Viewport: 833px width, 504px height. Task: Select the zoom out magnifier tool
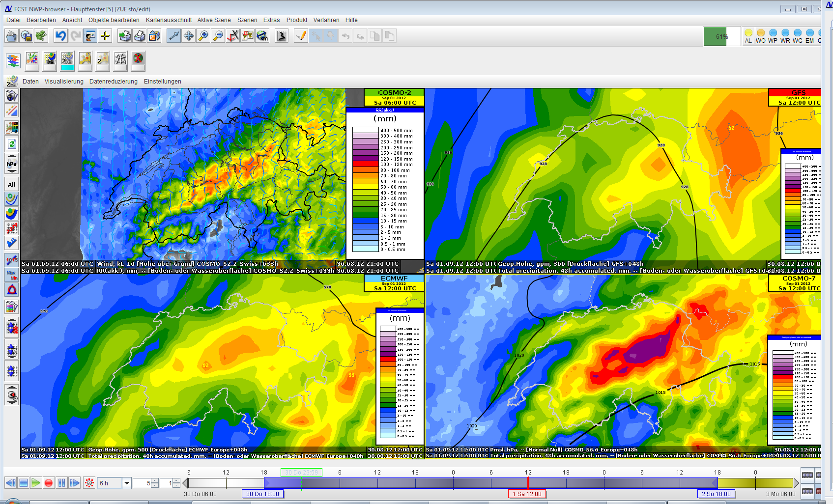[x=218, y=36]
